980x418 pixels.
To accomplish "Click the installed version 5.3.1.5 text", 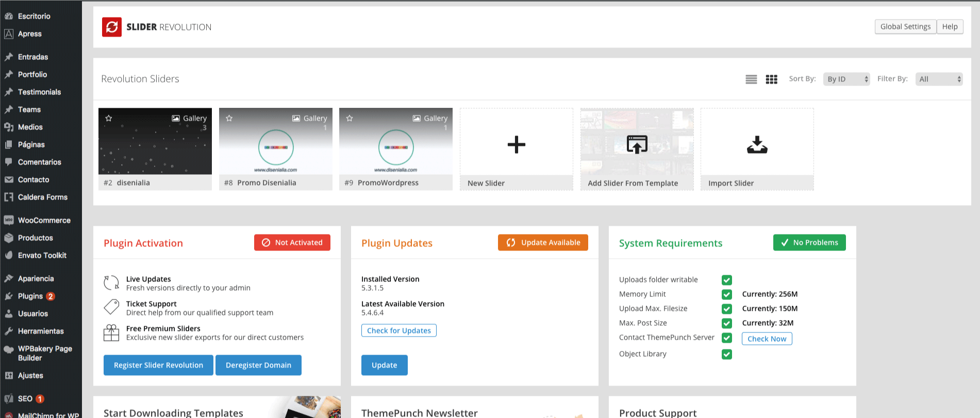I will click(372, 288).
